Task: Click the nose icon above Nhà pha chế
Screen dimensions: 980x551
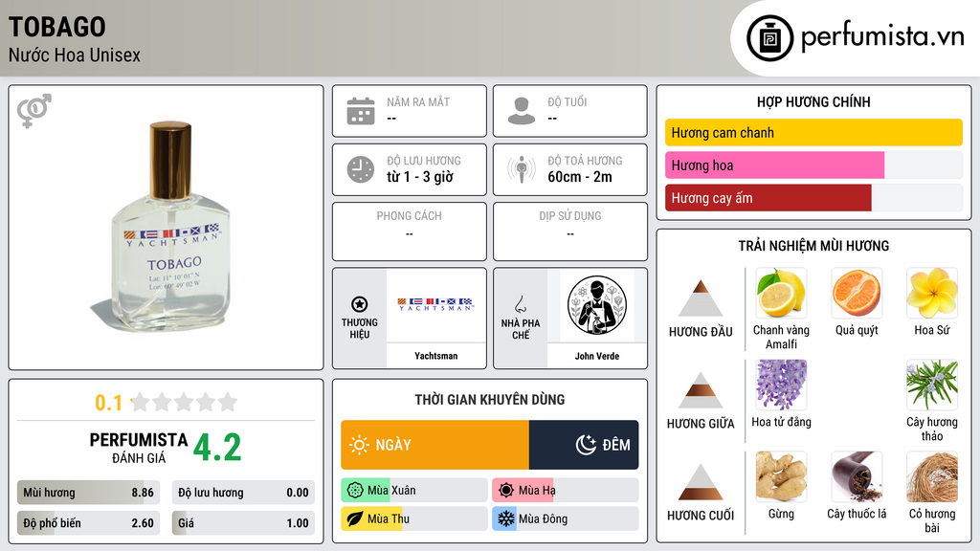Action: [520, 304]
